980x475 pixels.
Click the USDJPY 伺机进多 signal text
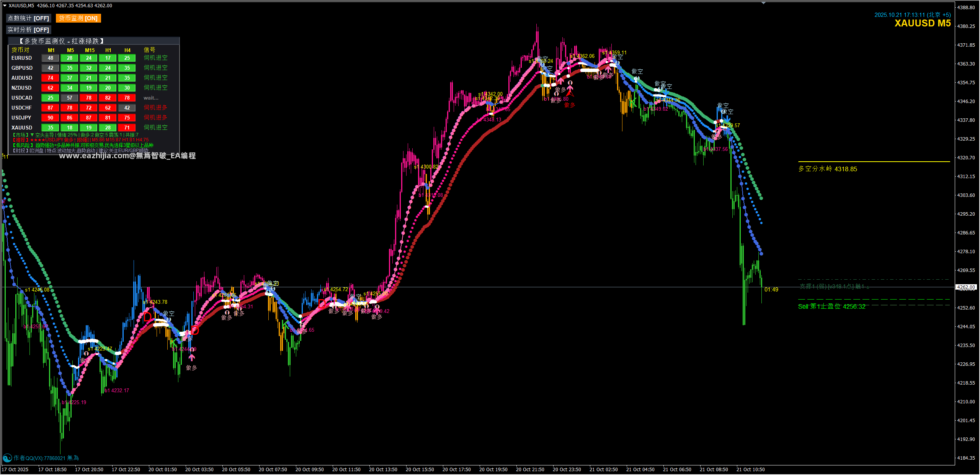(155, 118)
